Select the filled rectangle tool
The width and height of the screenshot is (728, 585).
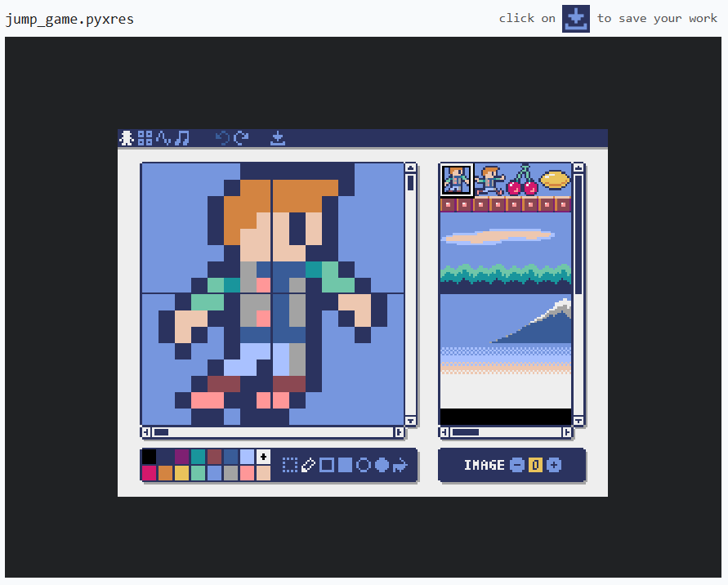coord(345,465)
